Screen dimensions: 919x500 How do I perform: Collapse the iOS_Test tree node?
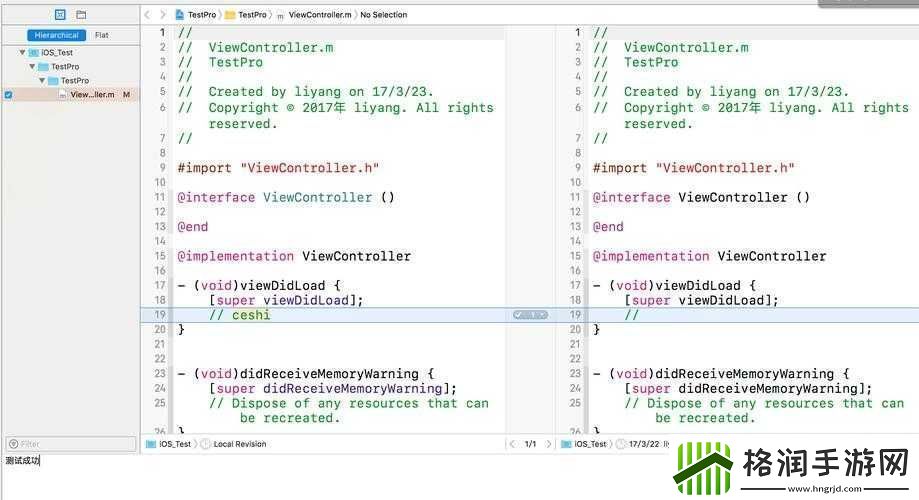[22, 52]
